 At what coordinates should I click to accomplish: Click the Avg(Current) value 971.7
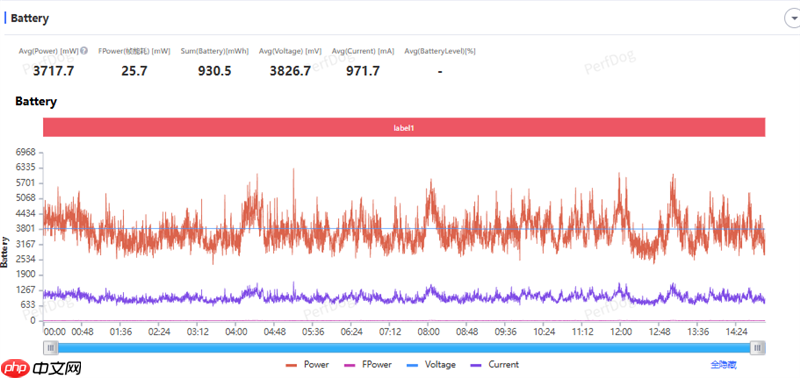coord(363,71)
